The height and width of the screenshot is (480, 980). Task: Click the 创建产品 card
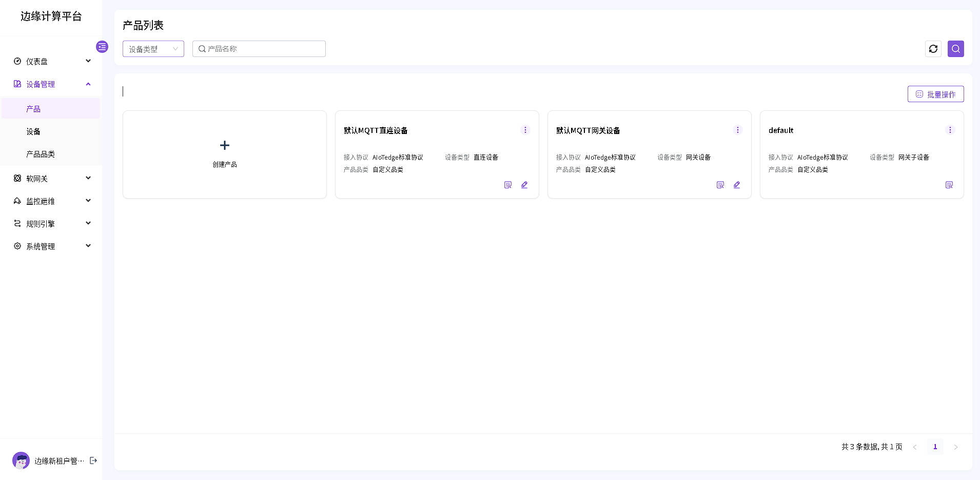point(225,154)
